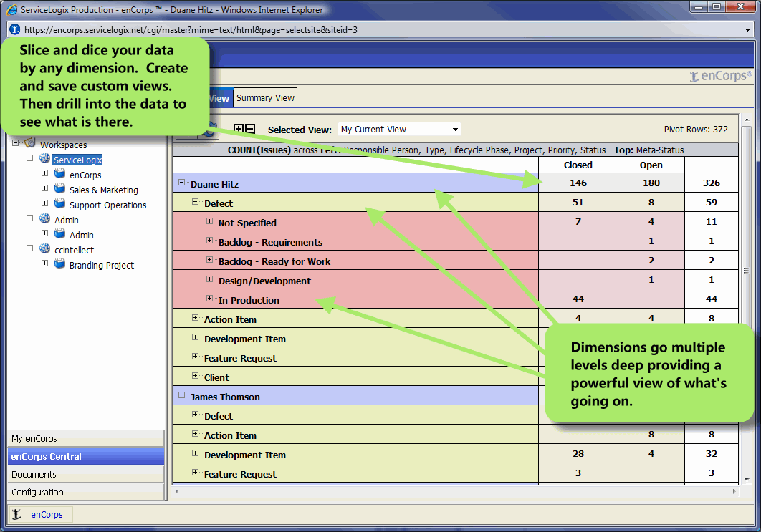Viewport: 761px width, 532px height.
Task: Collapse the ServiceLogix workspace node
Action: click(x=29, y=158)
